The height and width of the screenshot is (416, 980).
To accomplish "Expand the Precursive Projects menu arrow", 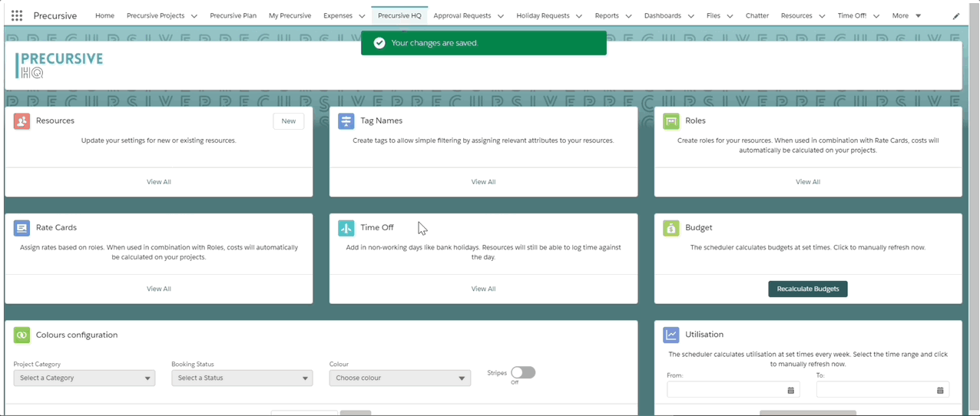I will (x=194, y=16).
